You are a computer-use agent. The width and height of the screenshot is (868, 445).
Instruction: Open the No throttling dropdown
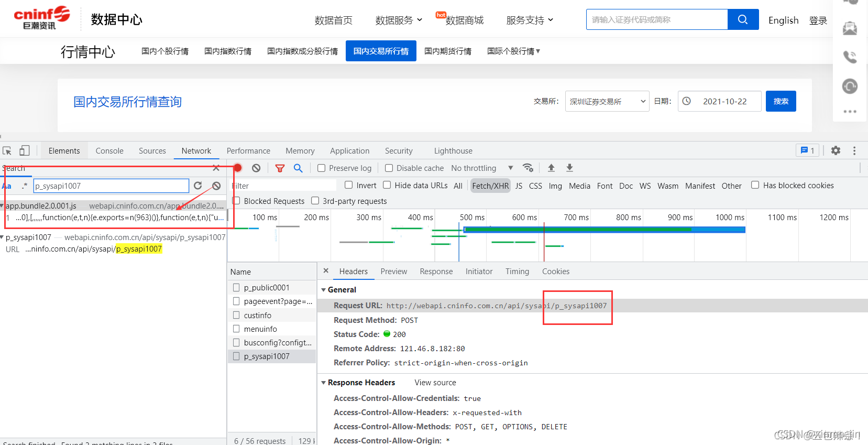tap(482, 168)
